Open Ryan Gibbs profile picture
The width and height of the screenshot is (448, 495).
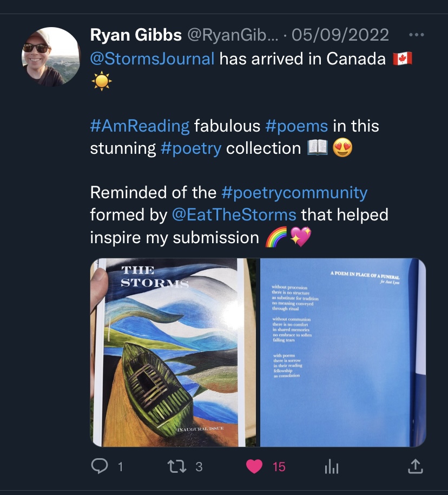click(x=50, y=57)
